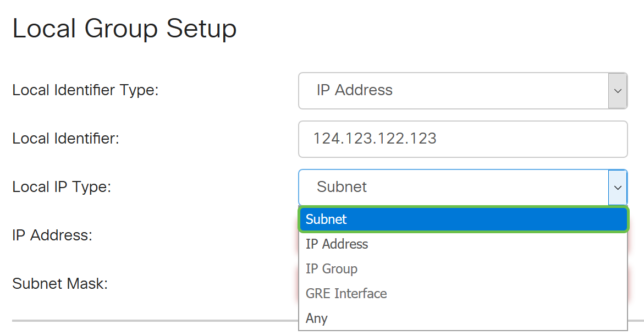The height and width of the screenshot is (335, 644).
Task: Click the "Local Identifier:" label
Action: pos(65,139)
